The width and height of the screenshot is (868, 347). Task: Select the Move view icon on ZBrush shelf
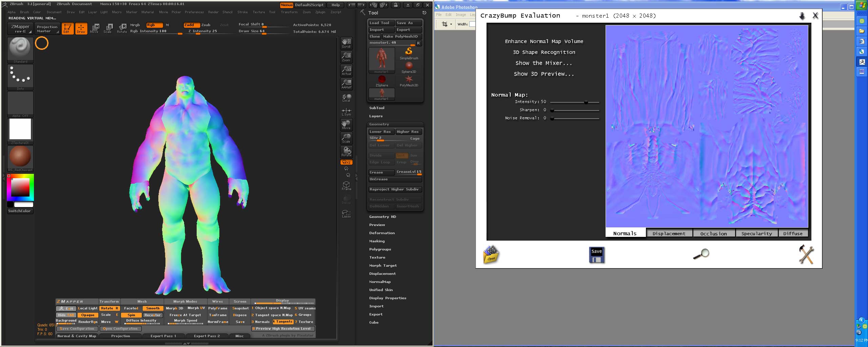pyautogui.click(x=346, y=124)
